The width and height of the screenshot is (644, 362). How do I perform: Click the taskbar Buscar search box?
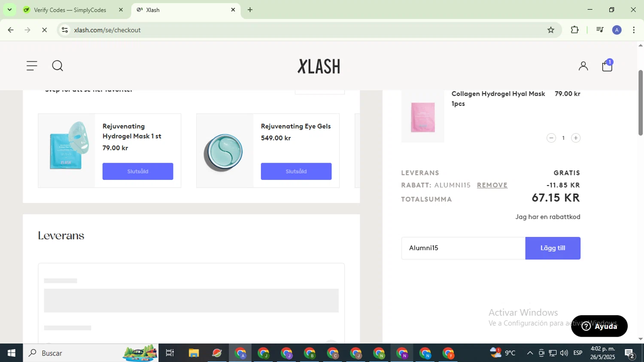click(x=91, y=353)
